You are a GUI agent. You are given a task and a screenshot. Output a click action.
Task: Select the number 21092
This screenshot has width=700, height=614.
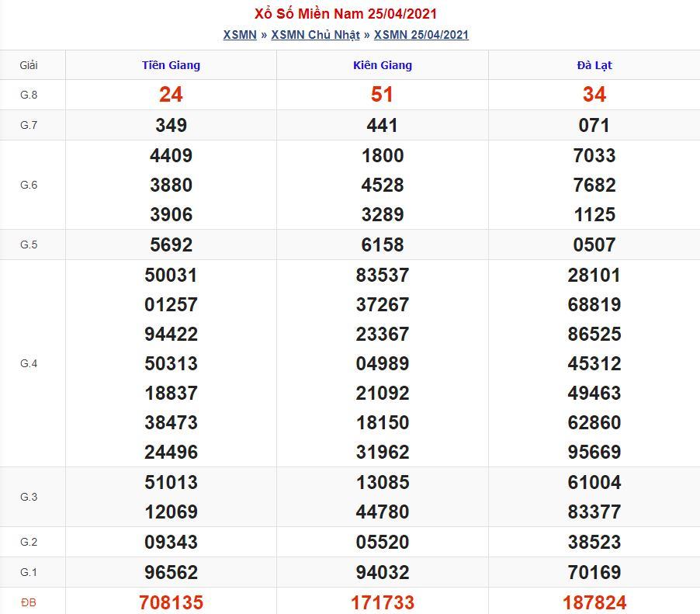coord(383,393)
